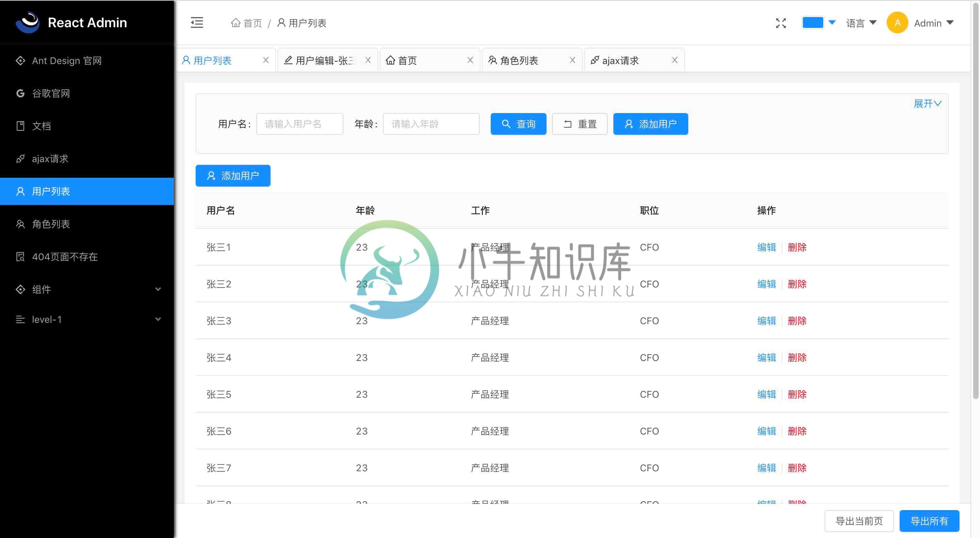Click 添加用户 button above the table
This screenshot has width=980, height=538.
(x=233, y=176)
